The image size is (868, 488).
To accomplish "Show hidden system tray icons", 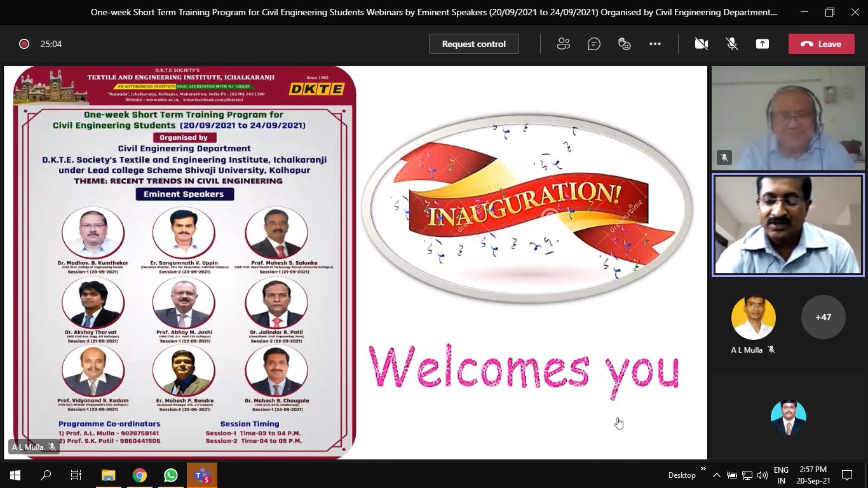I will 716,475.
